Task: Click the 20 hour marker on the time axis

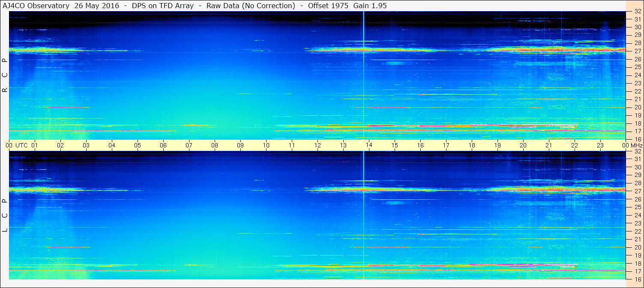Action: click(523, 145)
